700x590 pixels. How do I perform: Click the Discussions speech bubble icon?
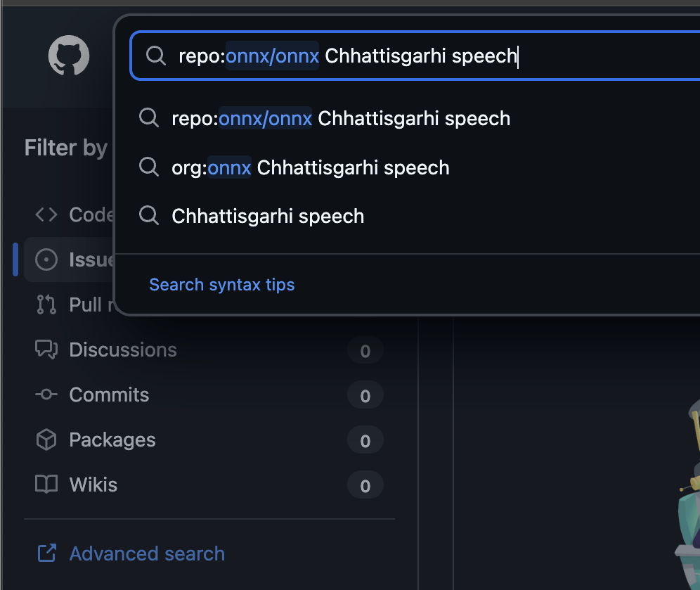(46, 349)
